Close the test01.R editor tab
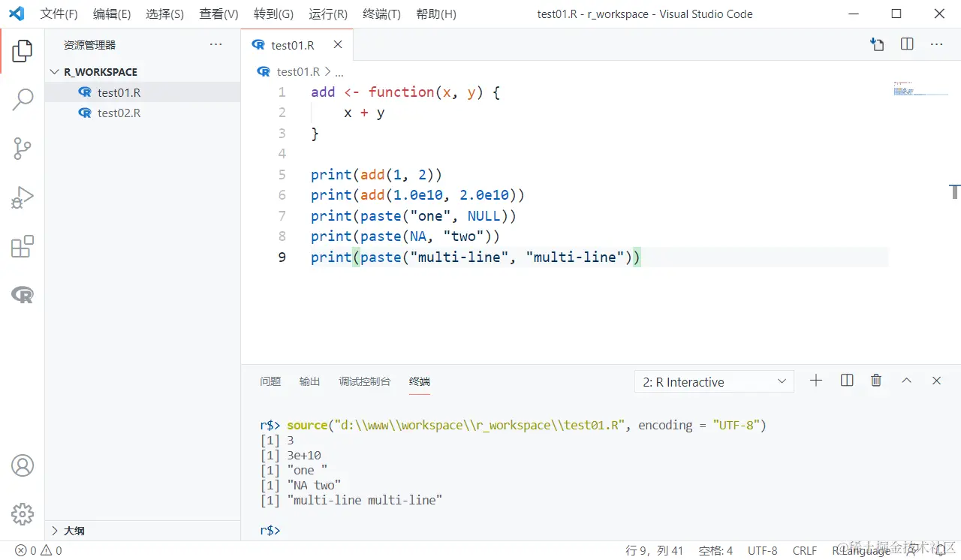The width and height of the screenshot is (961, 560). (x=338, y=44)
